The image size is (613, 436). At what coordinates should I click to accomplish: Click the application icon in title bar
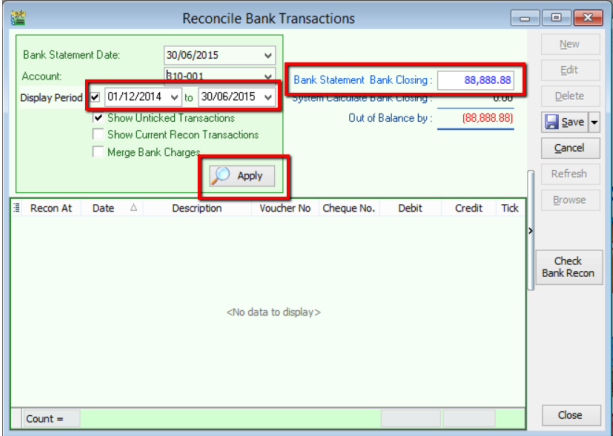[17, 18]
